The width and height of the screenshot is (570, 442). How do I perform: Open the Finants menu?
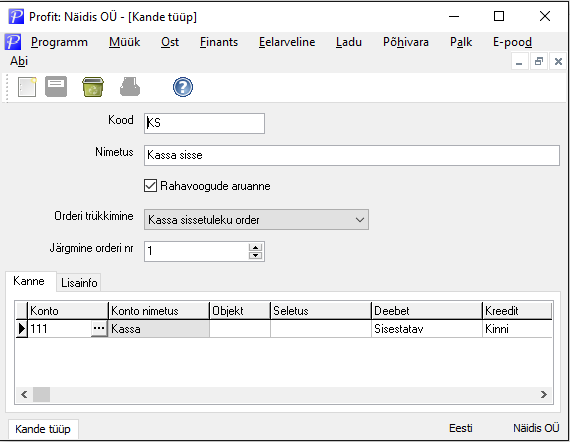219,42
